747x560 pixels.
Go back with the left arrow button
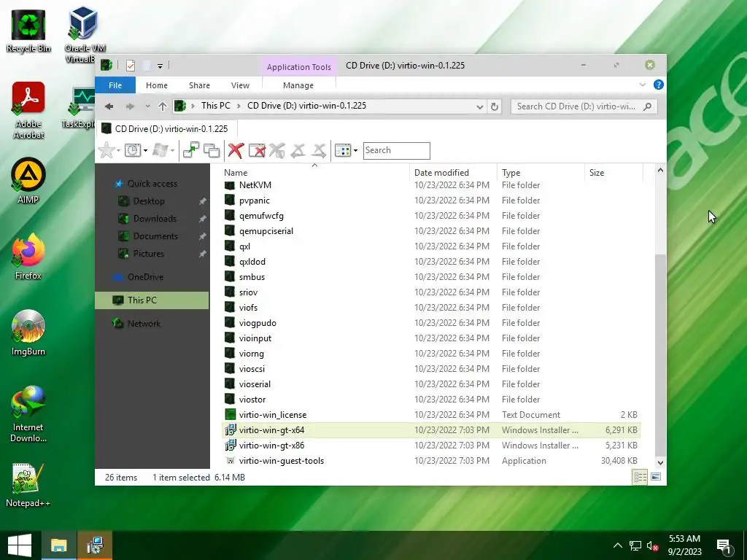click(109, 106)
